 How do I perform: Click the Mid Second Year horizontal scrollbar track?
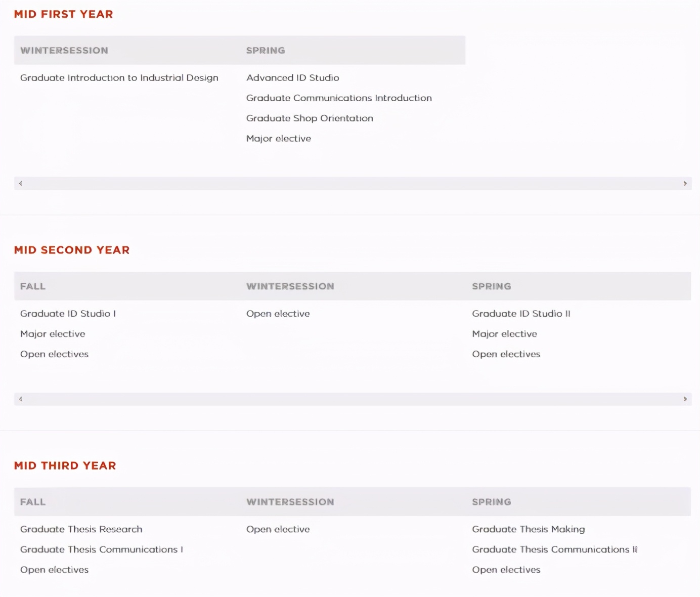click(x=353, y=399)
